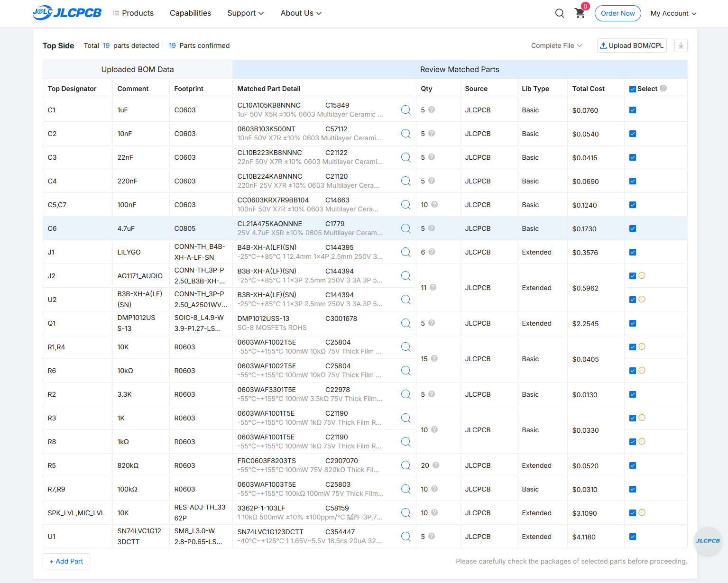The image size is (728, 583).
Task: Click quantity help icon in C1 row
Action: (x=432, y=109)
